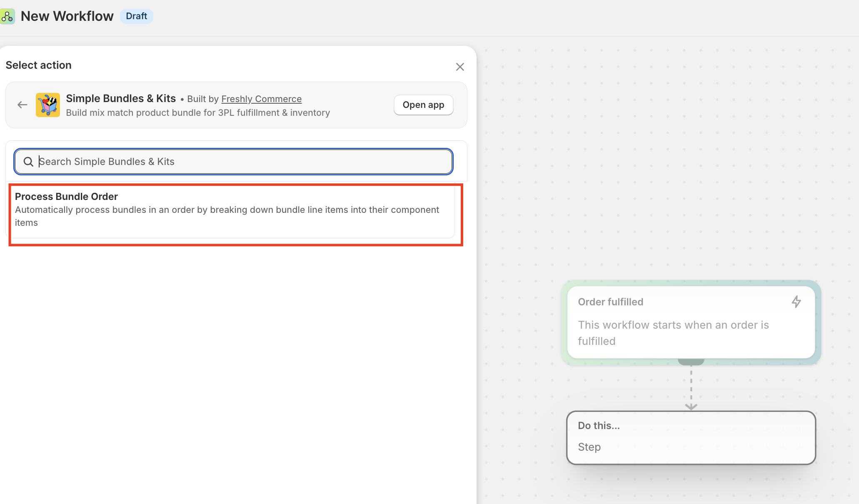Open the Freshly Commerce developer link
This screenshot has width=859, height=504.
(261, 99)
